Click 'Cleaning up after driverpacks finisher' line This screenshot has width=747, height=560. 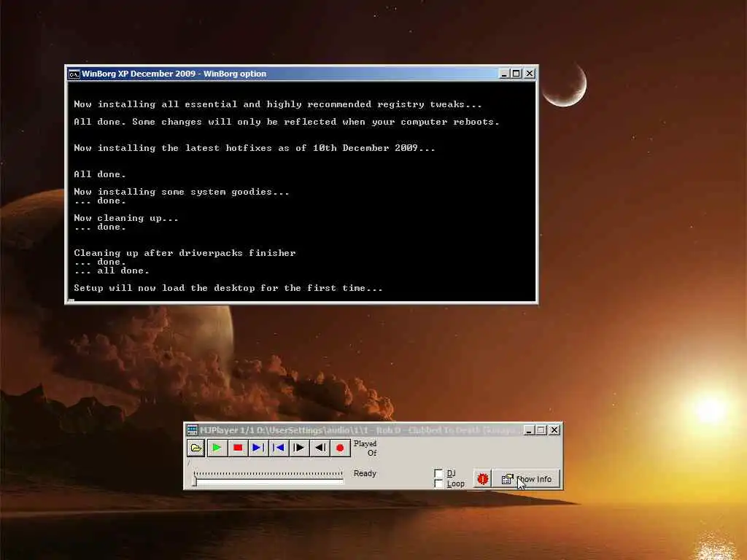tap(185, 253)
